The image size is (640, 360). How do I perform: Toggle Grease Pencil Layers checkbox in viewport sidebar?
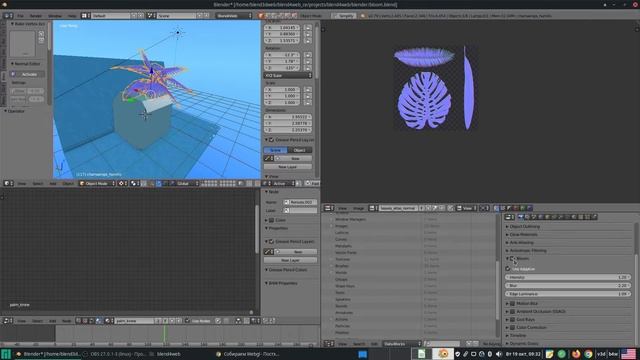271,140
